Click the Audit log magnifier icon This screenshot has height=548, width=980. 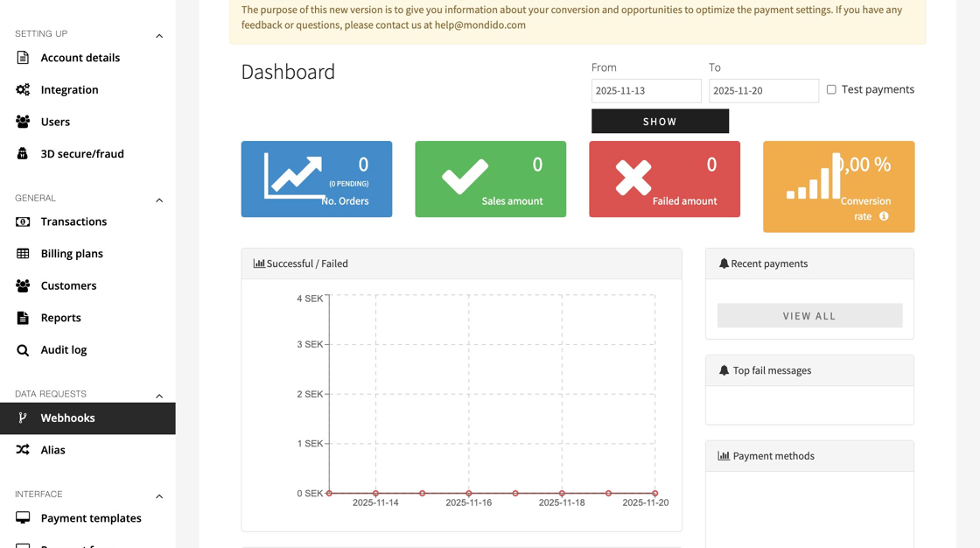(x=23, y=349)
